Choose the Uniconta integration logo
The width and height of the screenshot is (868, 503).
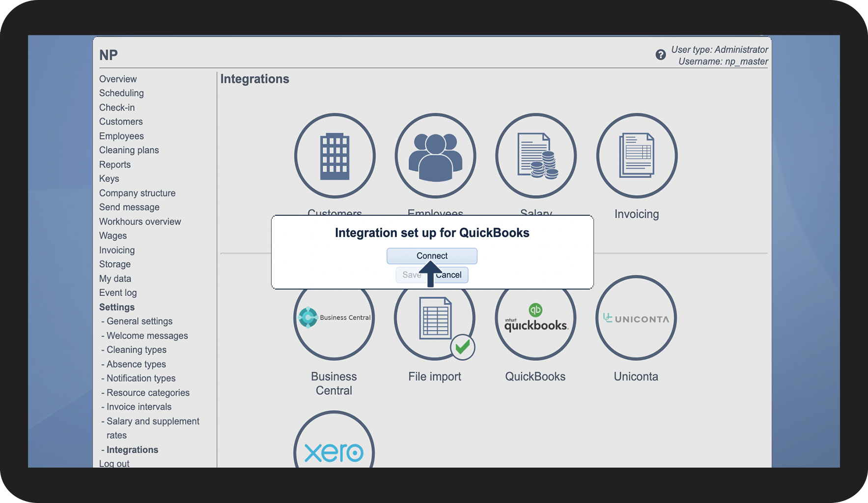point(636,318)
